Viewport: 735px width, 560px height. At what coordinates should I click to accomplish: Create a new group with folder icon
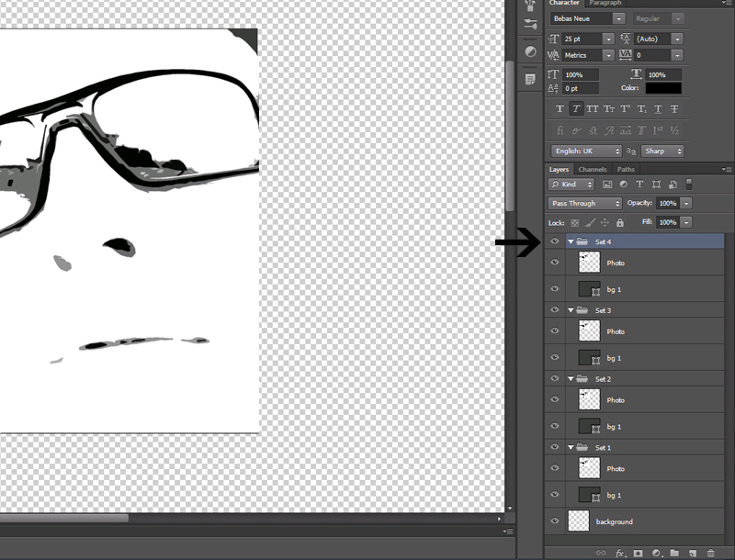point(674,553)
